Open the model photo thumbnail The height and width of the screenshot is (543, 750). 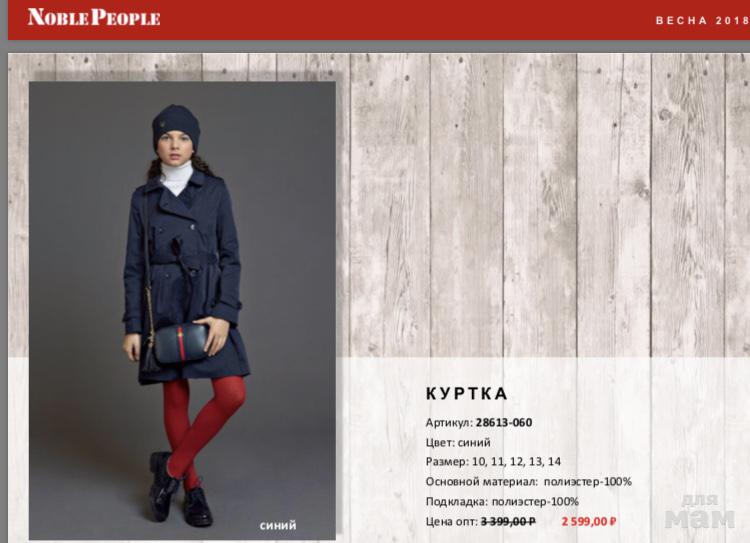(182, 310)
